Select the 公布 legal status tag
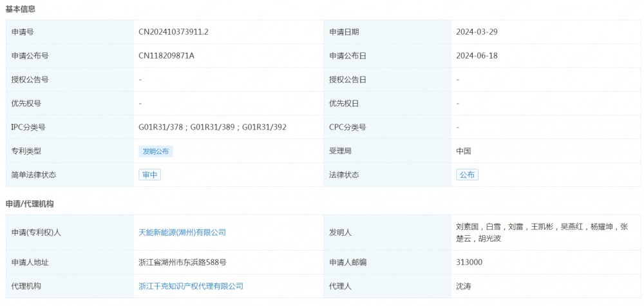The height and width of the screenshot is (306, 644). (467, 175)
